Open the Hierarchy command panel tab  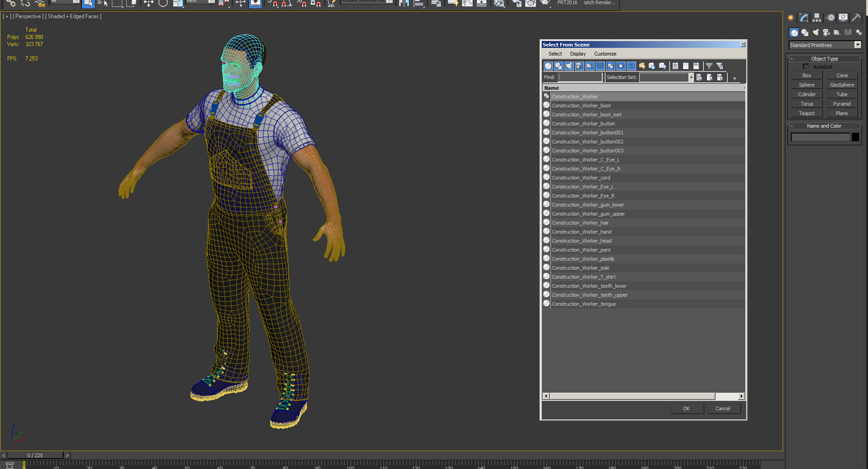[817, 18]
